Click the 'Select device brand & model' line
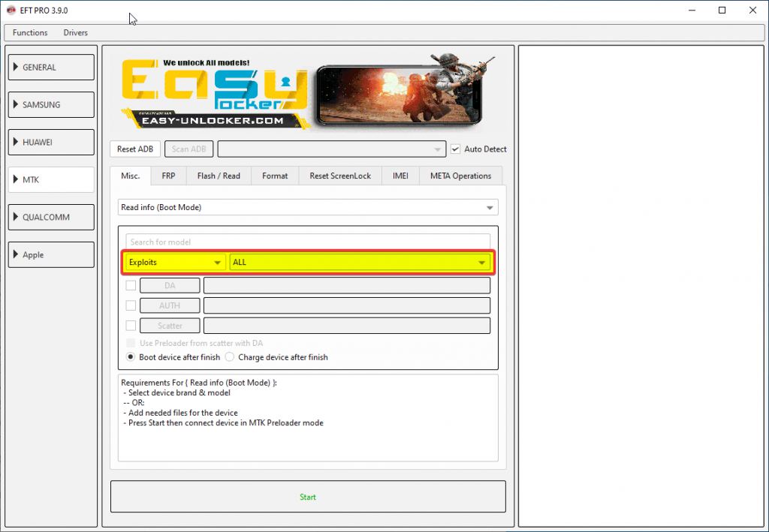This screenshot has height=532, width=769. tap(177, 392)
